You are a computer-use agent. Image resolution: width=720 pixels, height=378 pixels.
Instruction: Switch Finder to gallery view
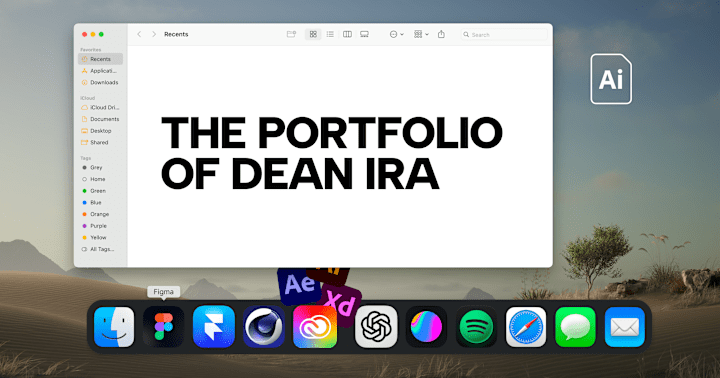click(x=365, y=34)
